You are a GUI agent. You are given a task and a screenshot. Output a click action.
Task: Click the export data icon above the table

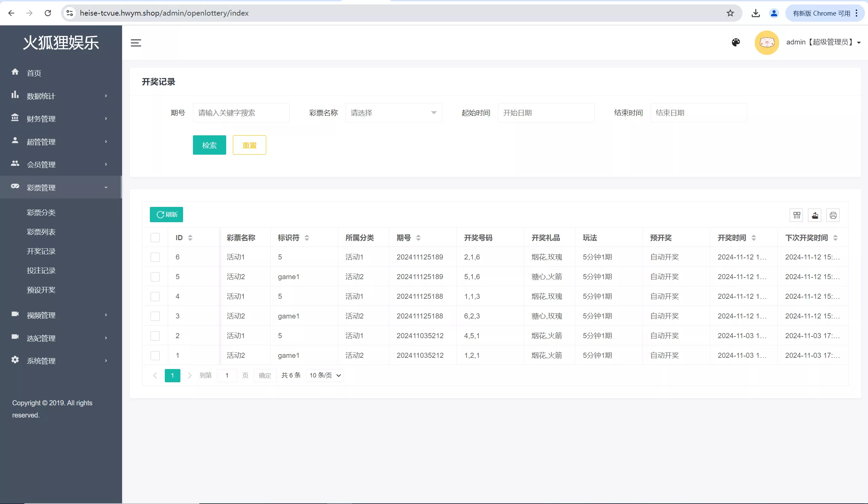coord(815,215)
